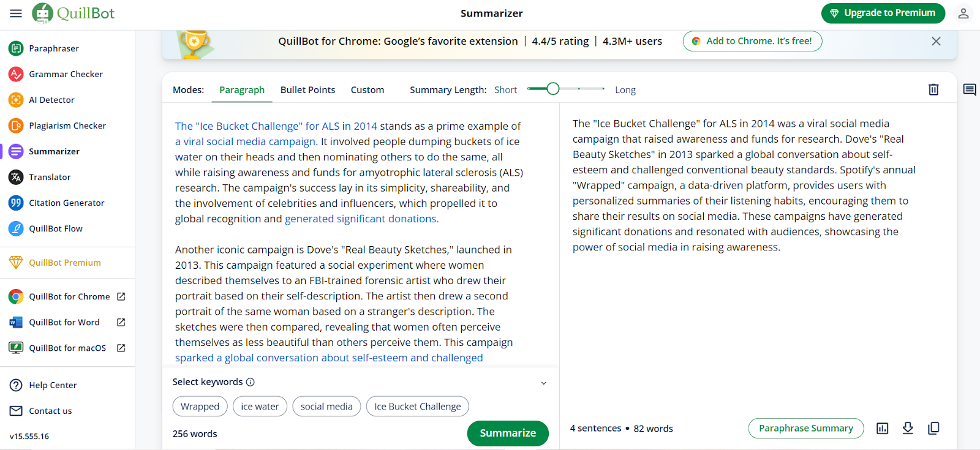Switch to Bullet Points mode
Screen dimensions: 980x450
(x=307, y=89)
